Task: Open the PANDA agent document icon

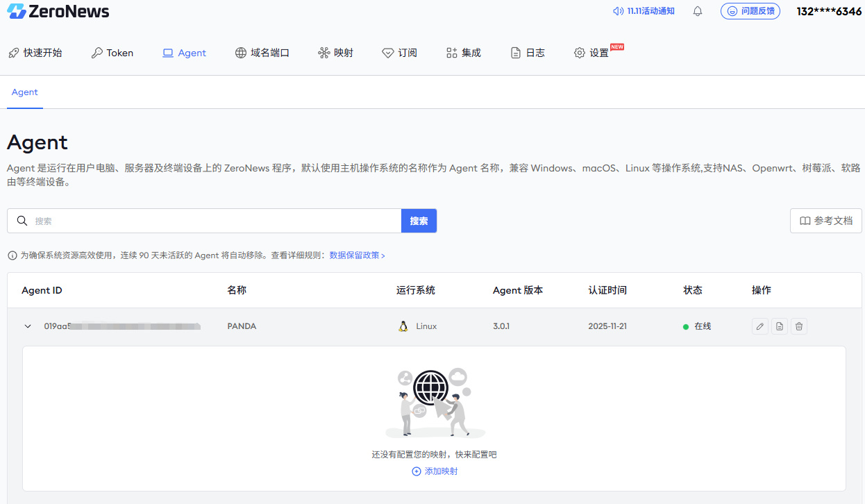Action: (x=780, y=326)
